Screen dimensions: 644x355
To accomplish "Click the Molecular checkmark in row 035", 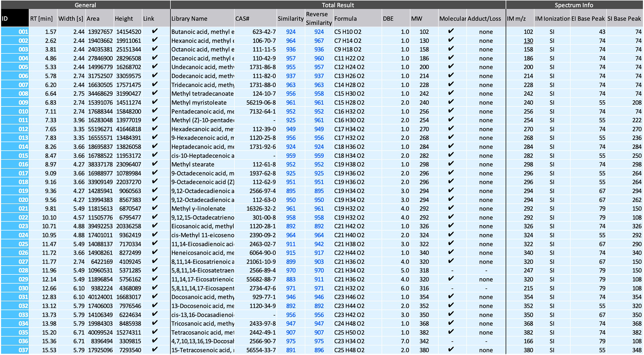I will click(451, 332).
